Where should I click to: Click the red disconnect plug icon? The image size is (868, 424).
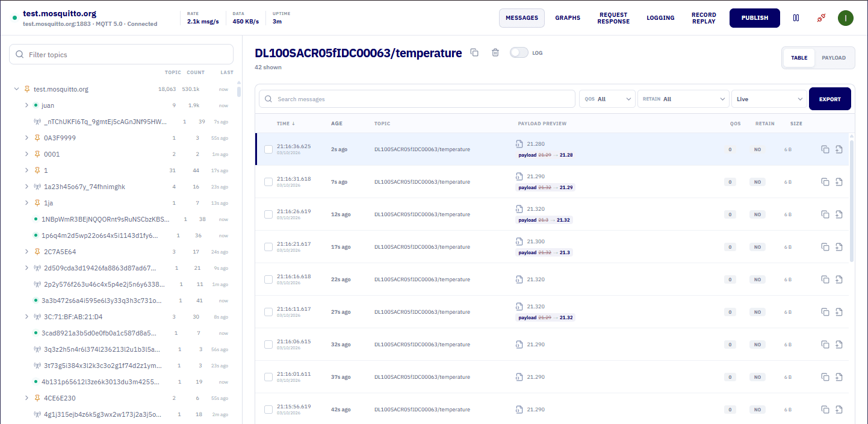click(x=820, y=18)
